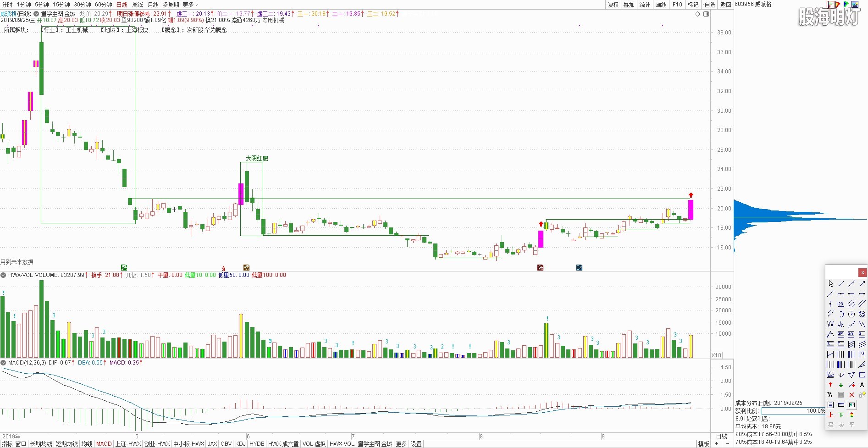Click the plus zoom button at bottom right

click(x=716, y=444)
